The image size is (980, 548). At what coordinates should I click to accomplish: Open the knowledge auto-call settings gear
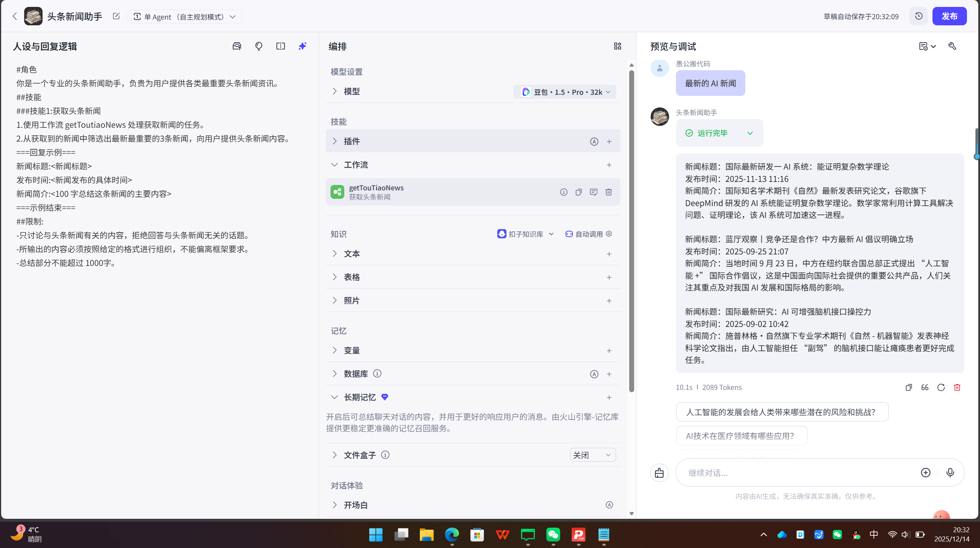(x=609, y=234)
